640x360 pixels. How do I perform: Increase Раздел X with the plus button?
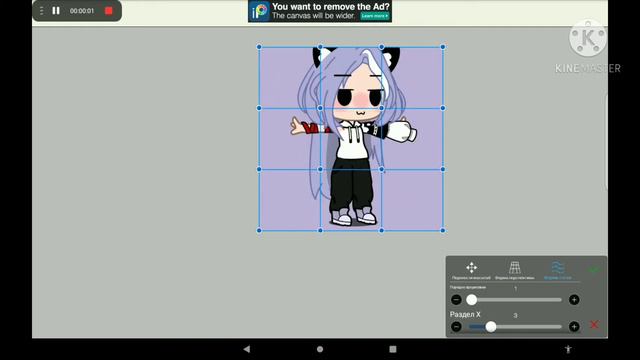tap(574, 327)
